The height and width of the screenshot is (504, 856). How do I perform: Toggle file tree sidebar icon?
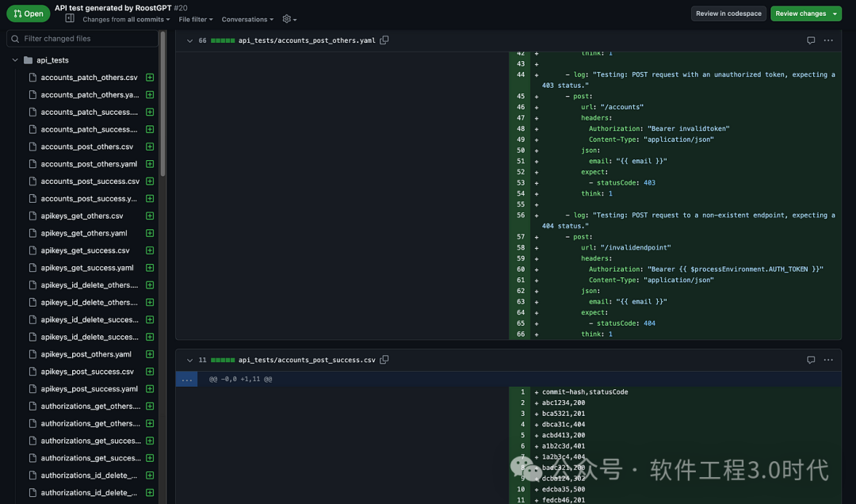(69, 18)
